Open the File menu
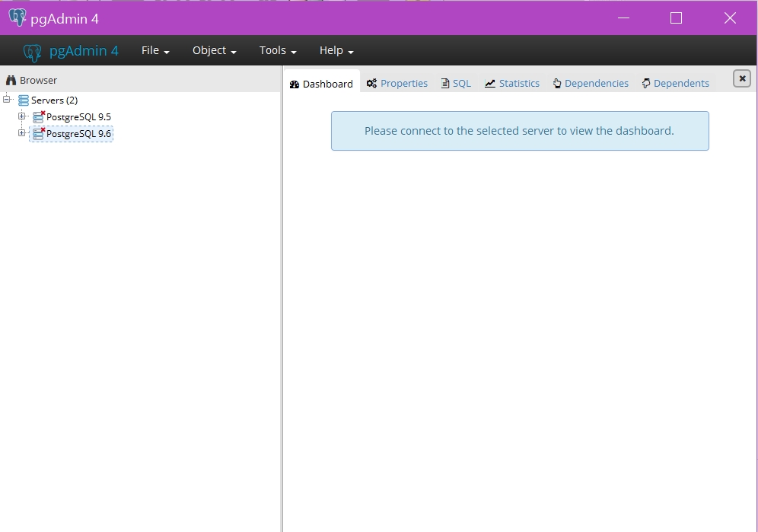 [x=155, y=50]
